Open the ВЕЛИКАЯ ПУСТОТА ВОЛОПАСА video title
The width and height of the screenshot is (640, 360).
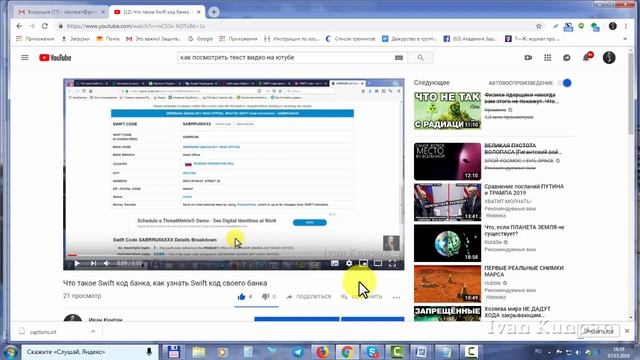tap(522, 149)
